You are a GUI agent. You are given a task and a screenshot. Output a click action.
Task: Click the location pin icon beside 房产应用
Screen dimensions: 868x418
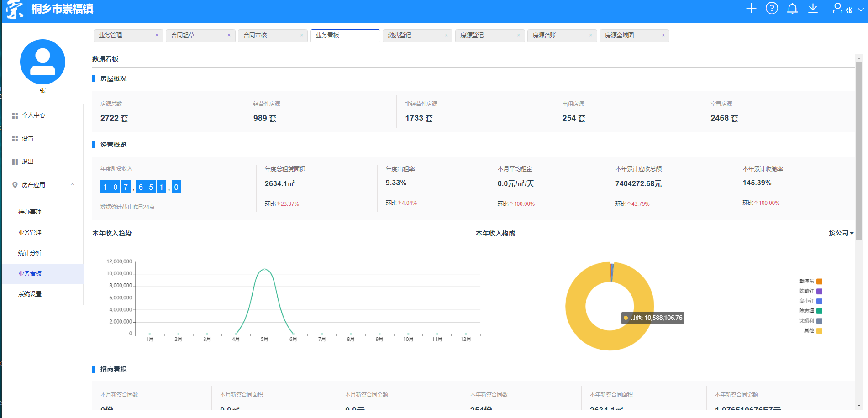(x=15, y=185)
